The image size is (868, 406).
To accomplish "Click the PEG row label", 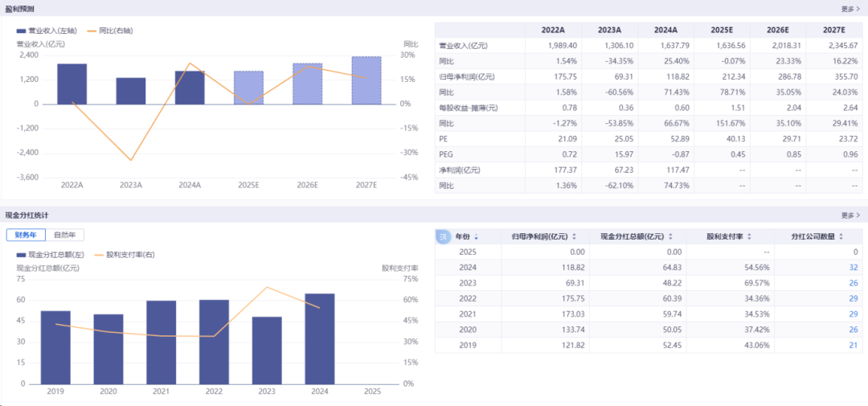I will (x=445, y=154).
